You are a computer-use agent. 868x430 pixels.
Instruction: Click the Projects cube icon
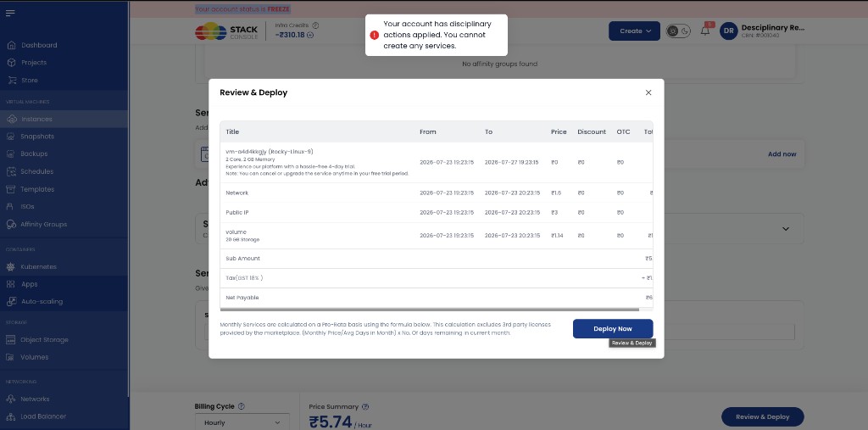click(x=11, y=63)
